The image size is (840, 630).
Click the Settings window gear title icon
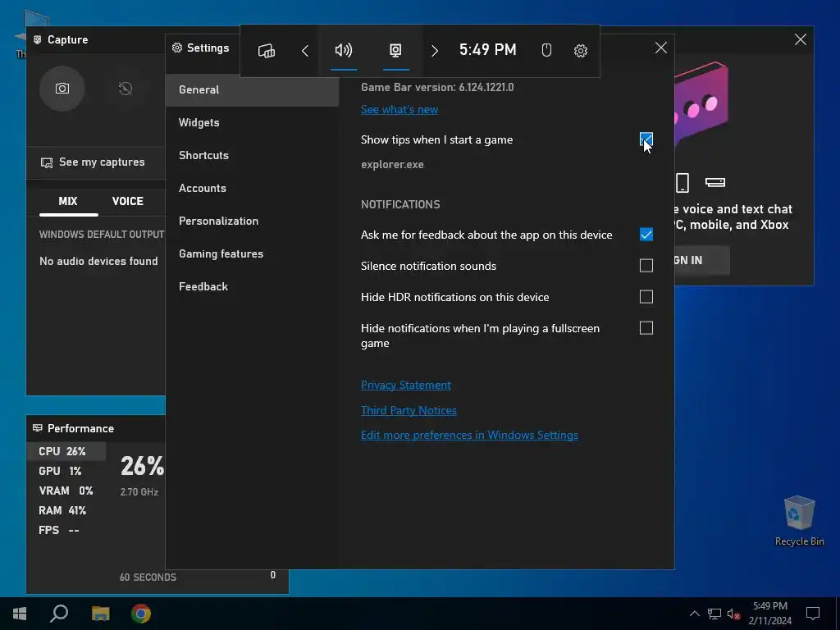click(177, 48)
